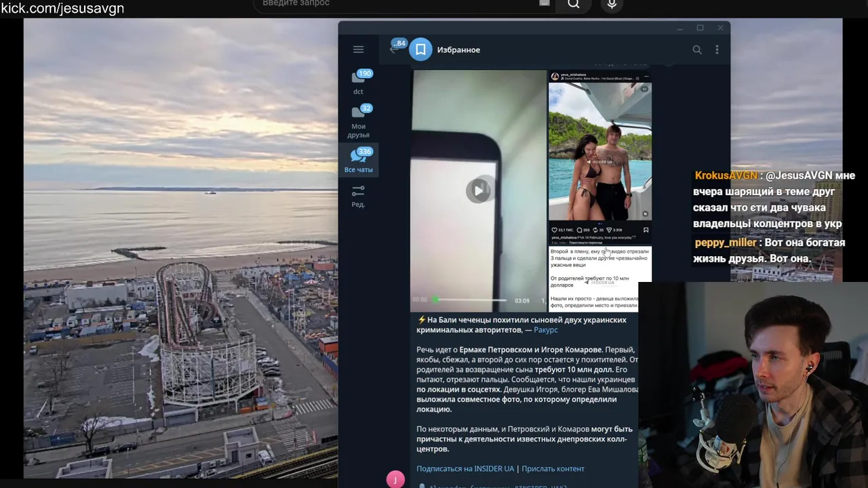The image size is (868, 488).
Task: Activate voice search microphone button
Action: click(612, 4)
